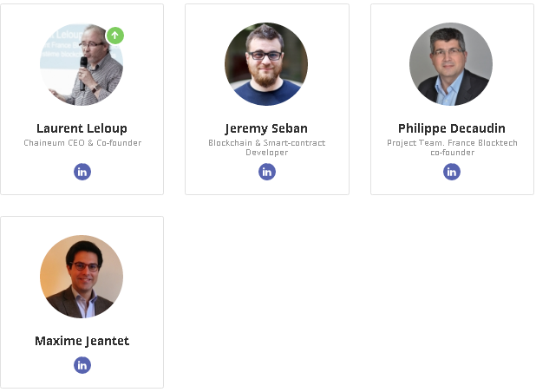This screenshot has height=392, width=536.
Task: Click the 'Blockchain & Smart-contract Developer' subtitle
Action: coord(267,147)
